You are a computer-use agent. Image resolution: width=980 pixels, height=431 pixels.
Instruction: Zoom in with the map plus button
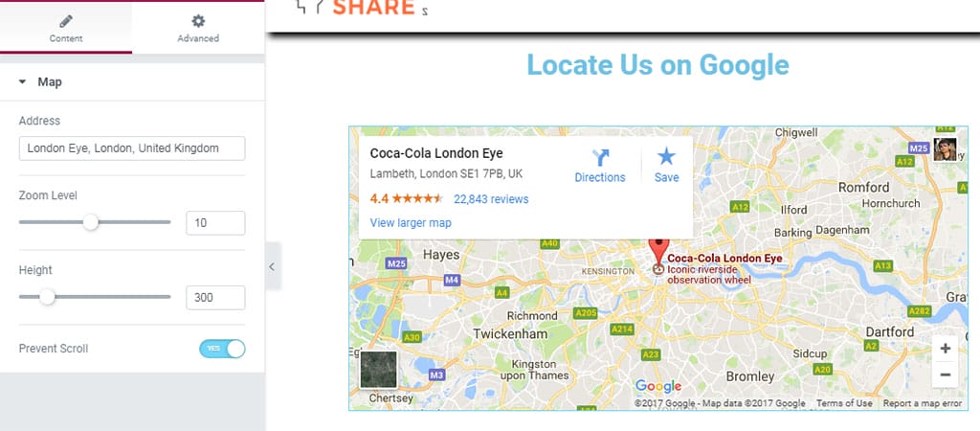tap(945, 349)
